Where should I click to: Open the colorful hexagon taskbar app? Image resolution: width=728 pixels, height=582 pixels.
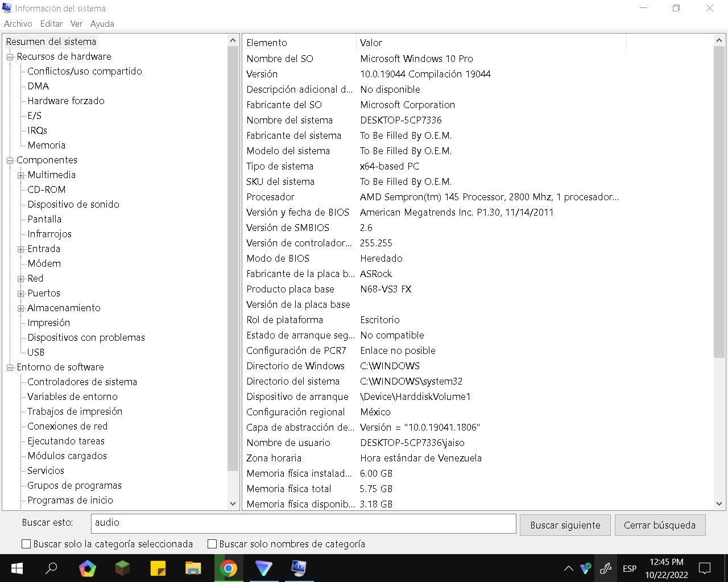coord(88,568)
